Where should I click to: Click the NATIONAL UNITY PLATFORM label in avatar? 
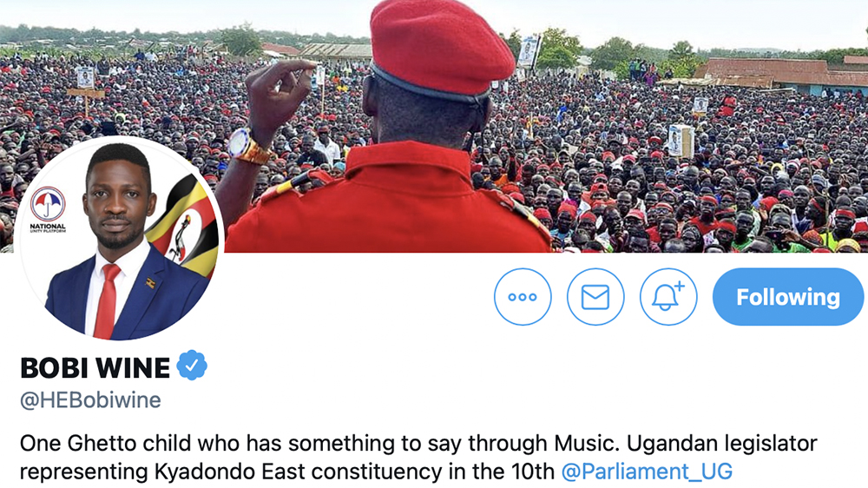point(48,228)
